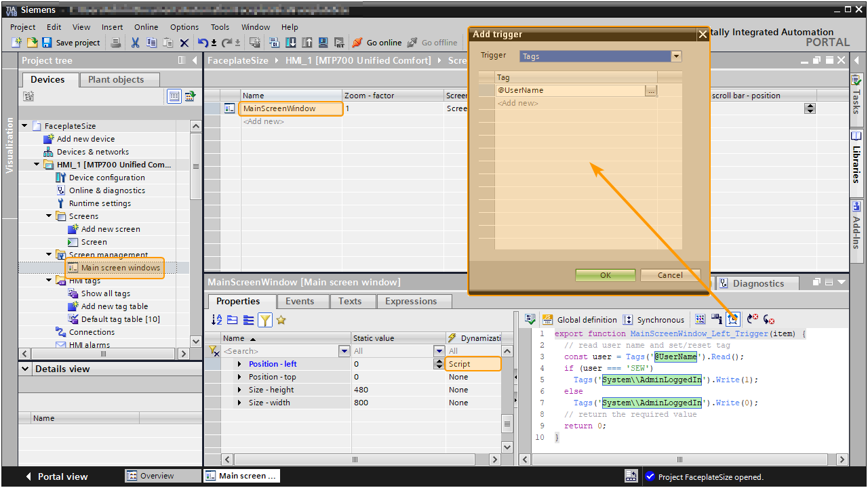Screen dimensions: 868x488
Task: Click the Save project toolbar icon
Action: [47, 43]
